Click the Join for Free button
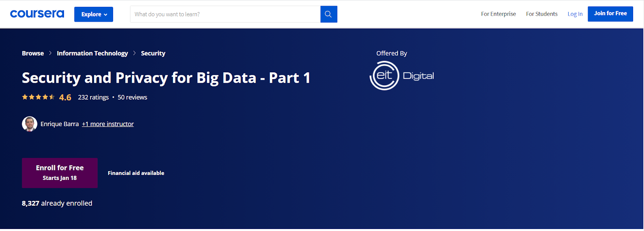The image size is (644, 231). point(610,14)
